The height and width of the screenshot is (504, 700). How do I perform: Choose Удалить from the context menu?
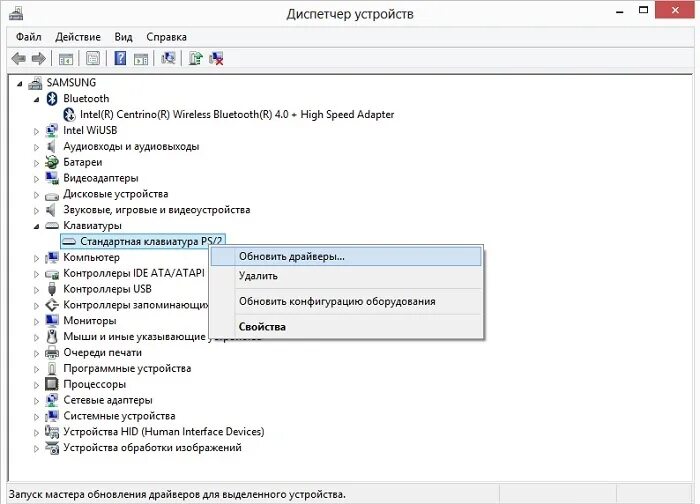point(346,276)
